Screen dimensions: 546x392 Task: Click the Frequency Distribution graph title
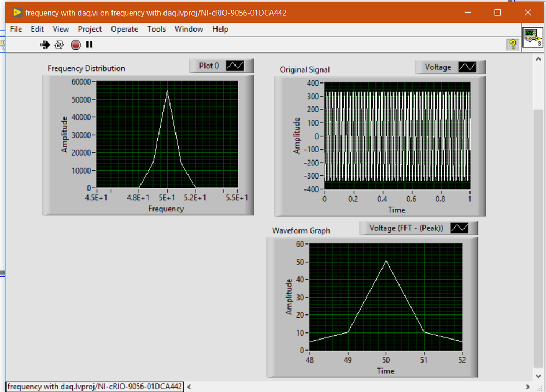(x=86, y=69)
